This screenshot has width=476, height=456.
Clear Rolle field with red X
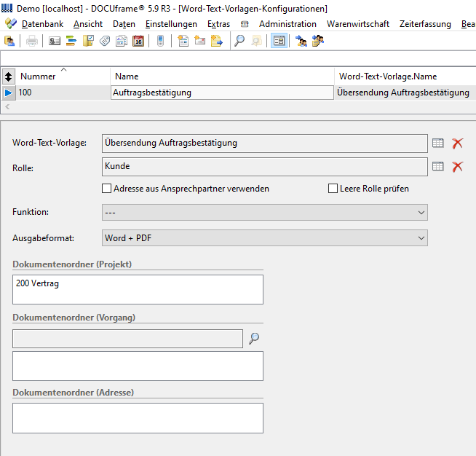point(458,167)
